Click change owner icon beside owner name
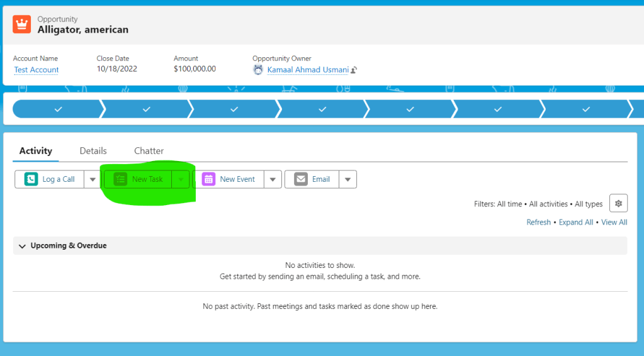This screenshot has height=356, width=644. [354, 70]
